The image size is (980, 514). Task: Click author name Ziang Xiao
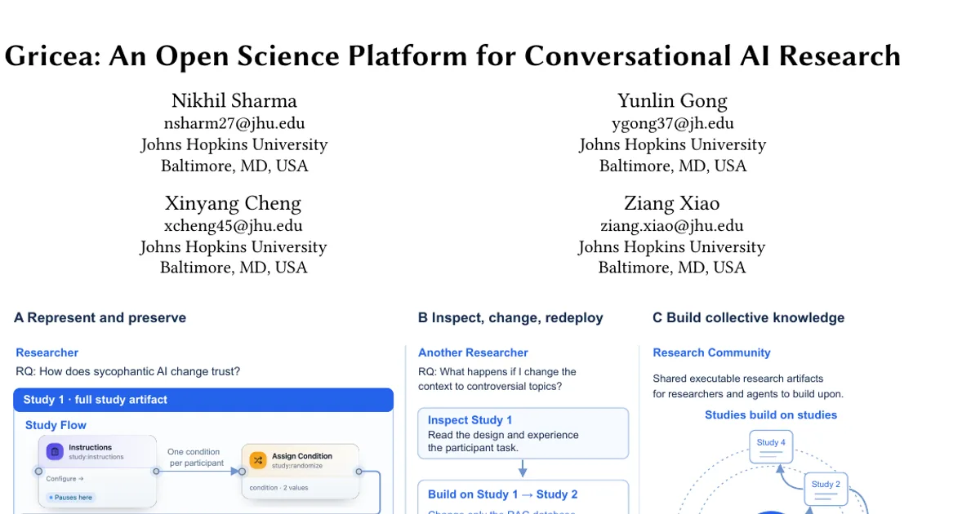pos(672,203)
